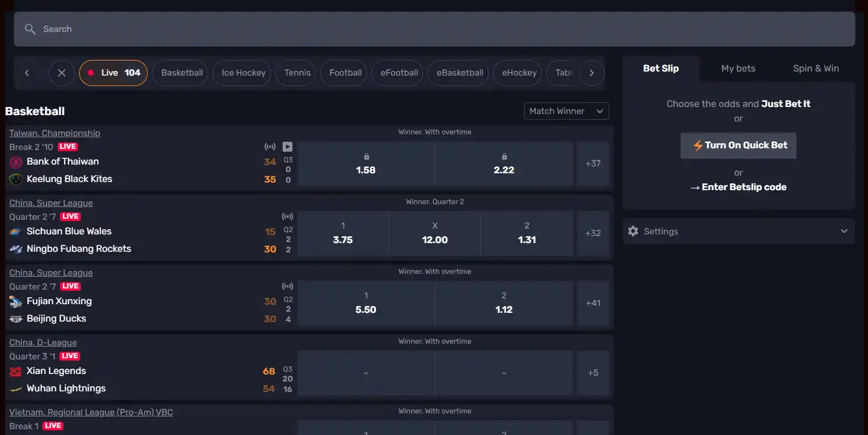This screenshot has width=868, height=435.
Task: Play live video stream for Bank of Thaiwan match
Action: coord(287,147)
